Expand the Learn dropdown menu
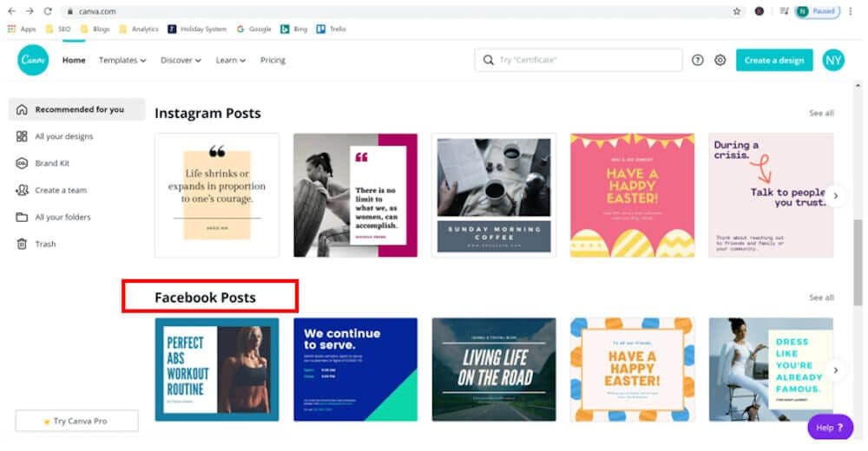Screen dimensions: 868x451 click(x=230, y=60)
